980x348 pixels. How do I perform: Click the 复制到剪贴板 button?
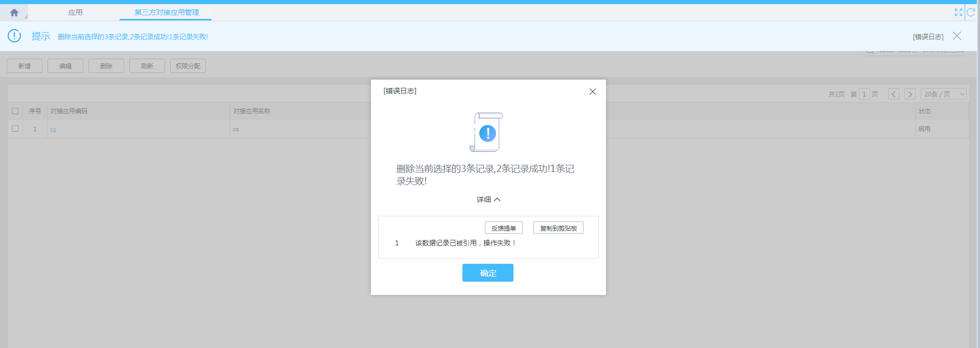558,228
